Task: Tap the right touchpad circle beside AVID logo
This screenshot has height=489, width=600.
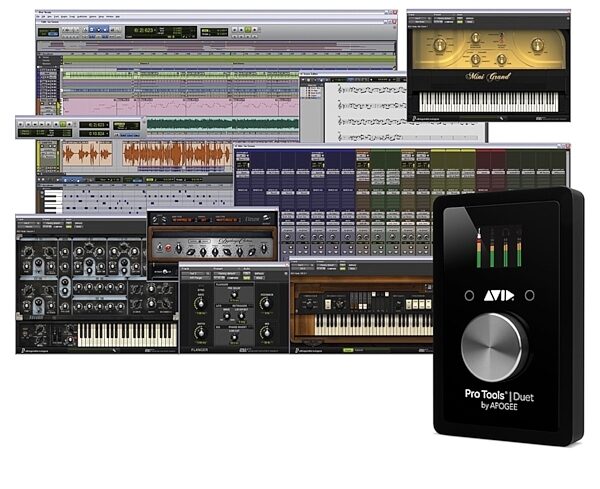Action: (x=529, y=295)
